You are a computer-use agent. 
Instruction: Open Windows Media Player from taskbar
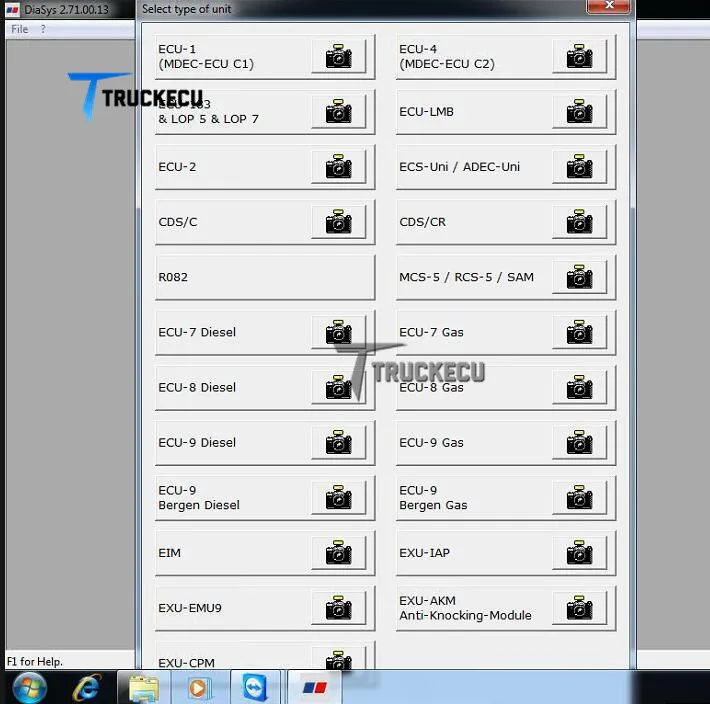tap(200, 688)
